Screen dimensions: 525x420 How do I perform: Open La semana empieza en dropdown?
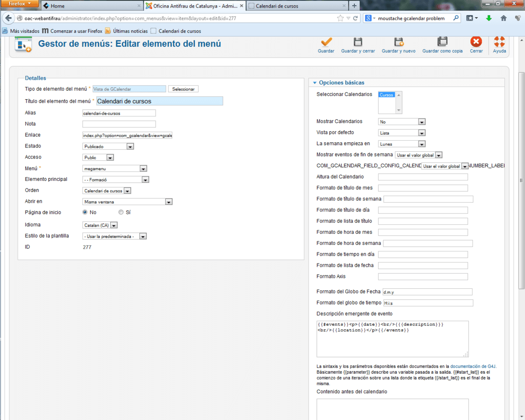(402, 144)
